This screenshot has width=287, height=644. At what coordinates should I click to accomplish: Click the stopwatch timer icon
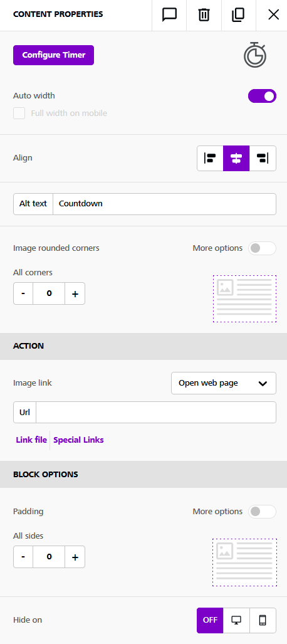(256, 55)
